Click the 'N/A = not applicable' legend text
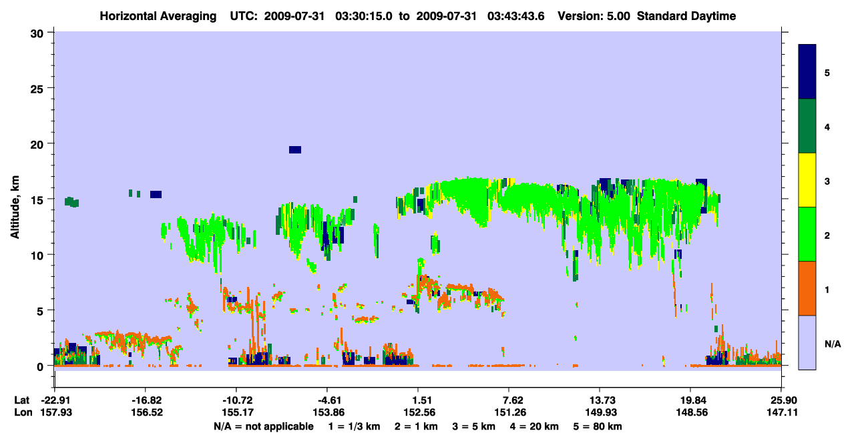The image size is (868, 445). coord(263,426)
